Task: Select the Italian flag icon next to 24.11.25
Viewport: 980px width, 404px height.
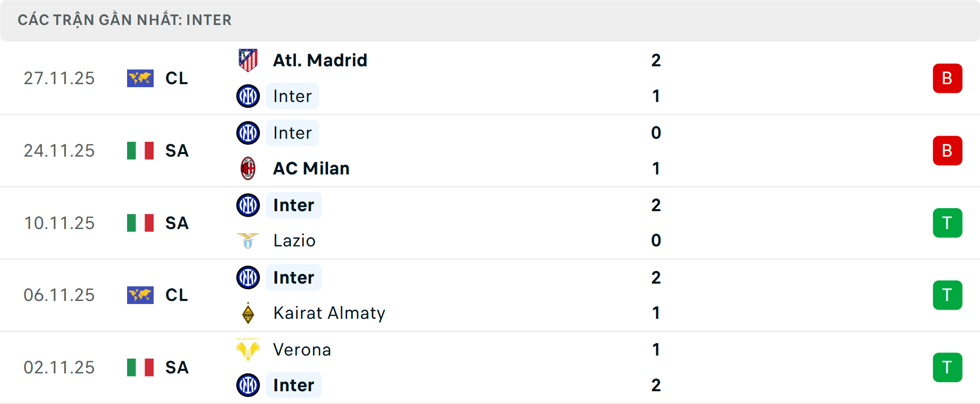Action: coord(140,150)
